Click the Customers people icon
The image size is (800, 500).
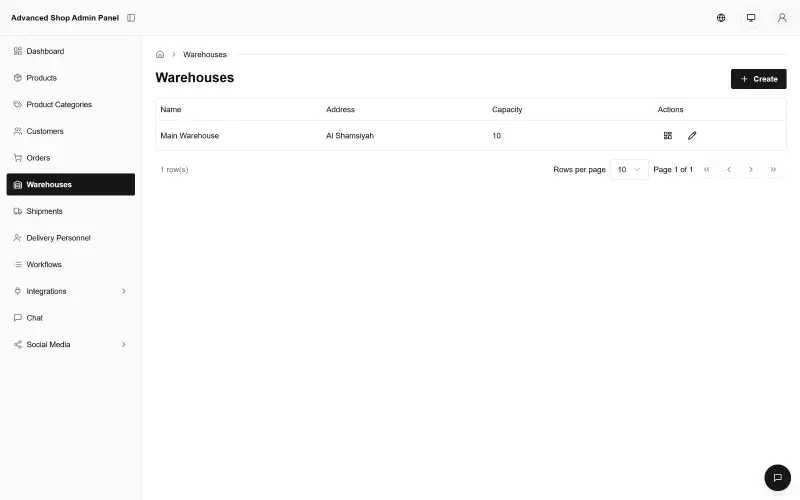coord(18,131)
